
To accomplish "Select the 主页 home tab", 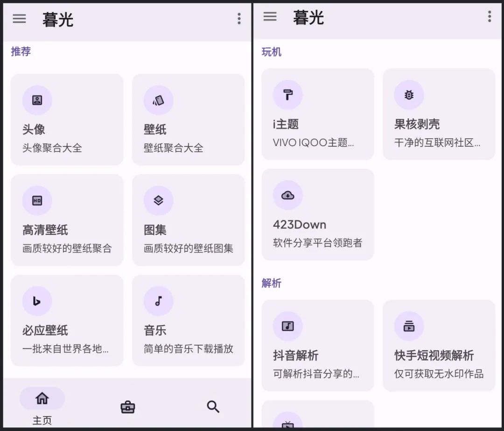I will [42, 406].
